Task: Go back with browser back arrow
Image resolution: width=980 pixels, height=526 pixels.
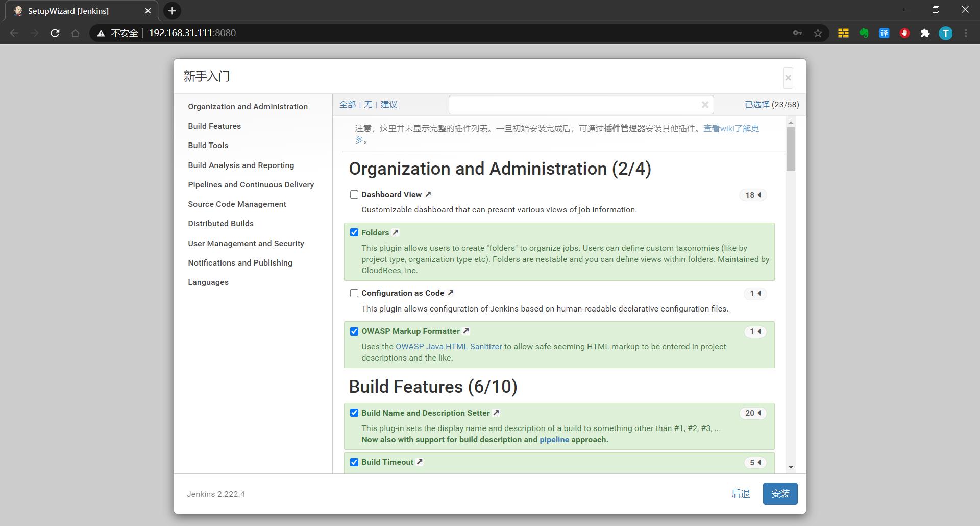Action: pyautogui.click(x=14, y=33)
